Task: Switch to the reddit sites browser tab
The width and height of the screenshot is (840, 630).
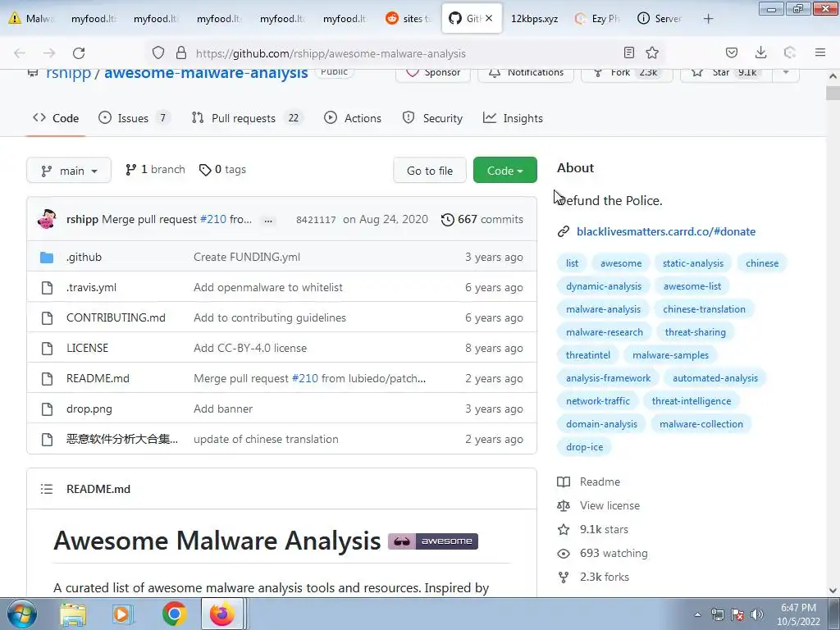Action: pos(409,19)
